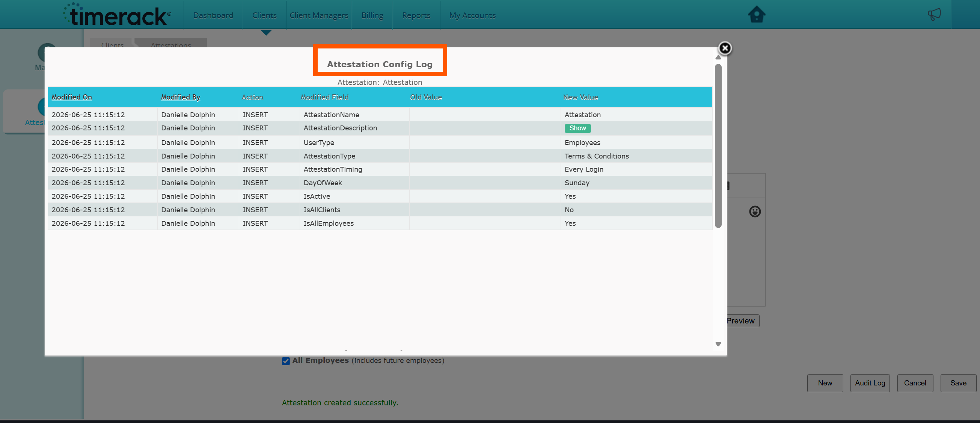The width and height of the screenshot is (980, 423).
Task: Click the Modified Field column header
Action: tap(324, 97)
